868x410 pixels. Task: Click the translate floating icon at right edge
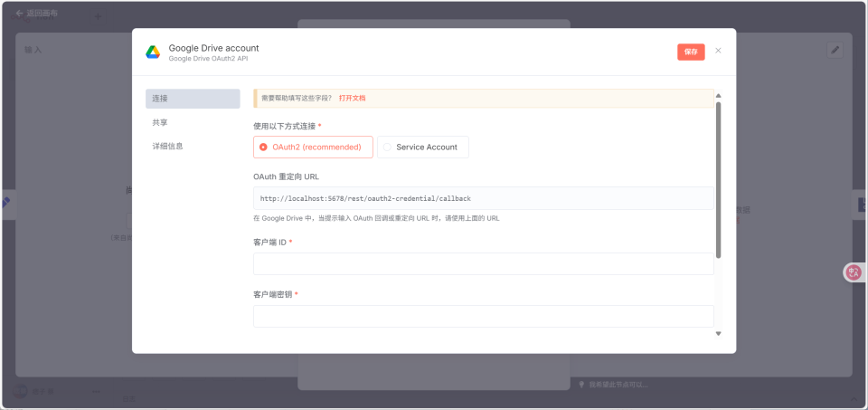854,272
